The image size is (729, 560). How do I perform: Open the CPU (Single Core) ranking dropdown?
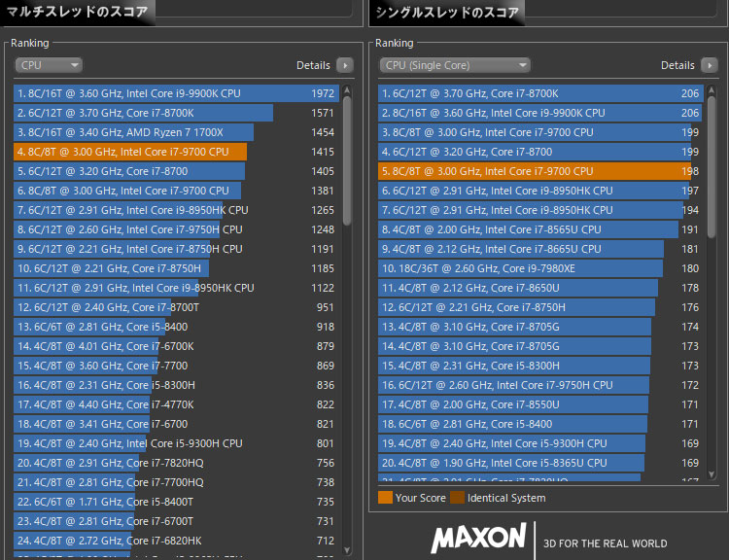click(455, 65)
